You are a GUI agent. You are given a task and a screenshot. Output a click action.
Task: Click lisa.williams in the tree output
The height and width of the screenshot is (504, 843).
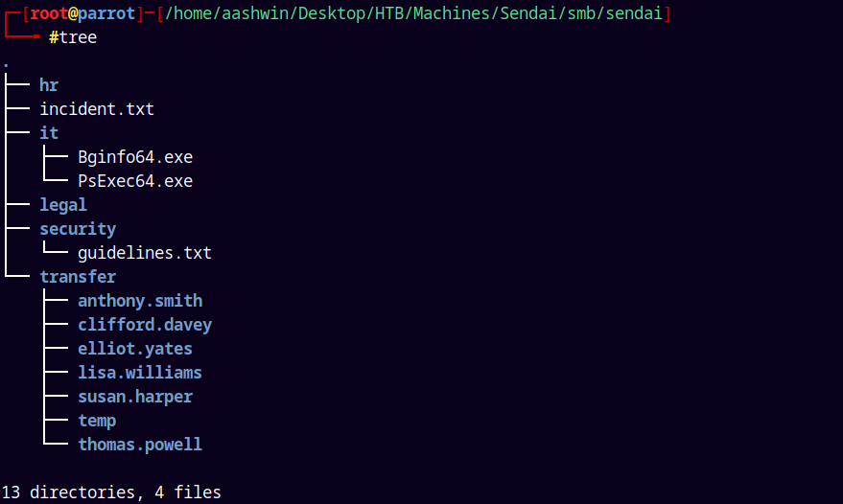click(140, 373)
